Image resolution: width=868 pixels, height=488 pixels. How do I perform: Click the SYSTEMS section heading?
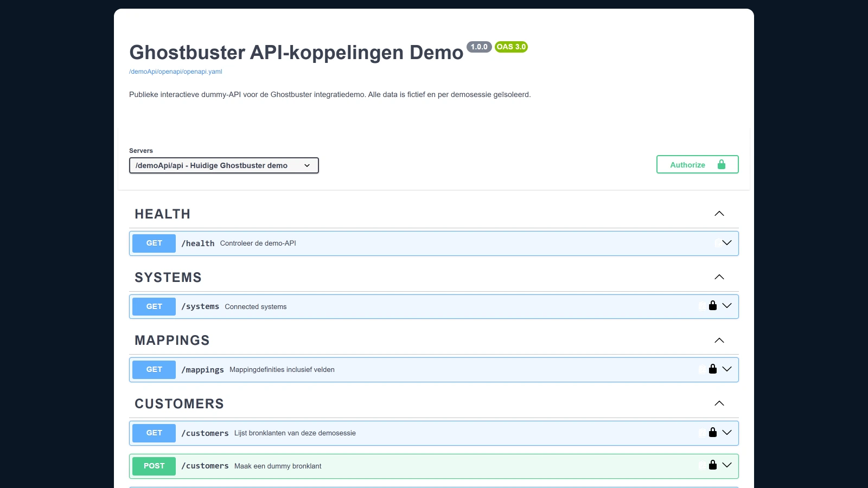point(168,278)
